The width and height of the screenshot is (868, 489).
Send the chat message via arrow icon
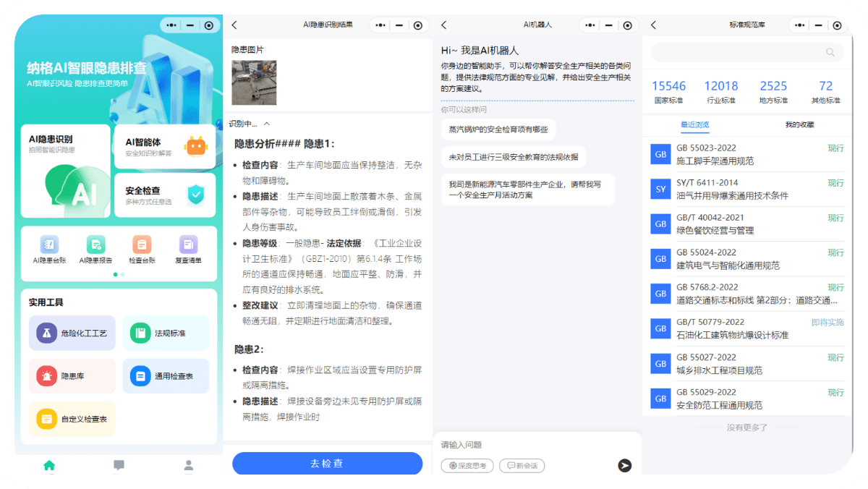point(624,466)
